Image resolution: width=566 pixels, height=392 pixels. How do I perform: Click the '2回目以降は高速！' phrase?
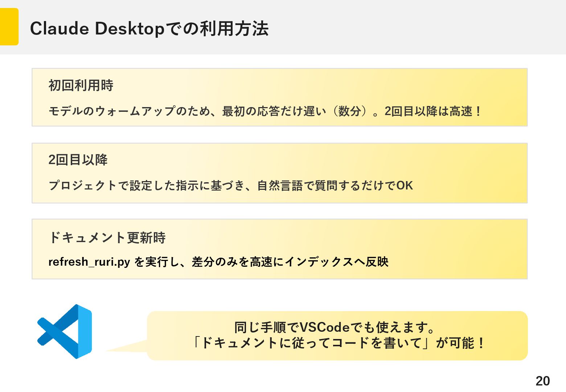click(x=433, y=111)
